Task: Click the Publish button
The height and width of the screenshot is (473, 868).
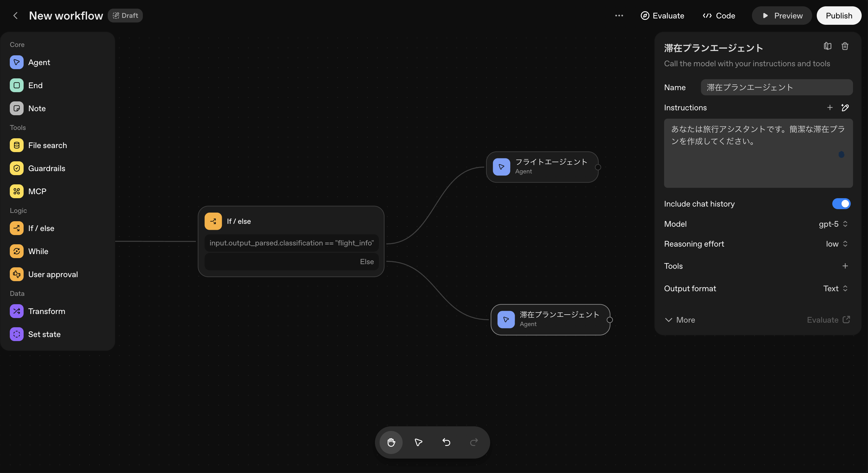Action: tap(839, 16)
